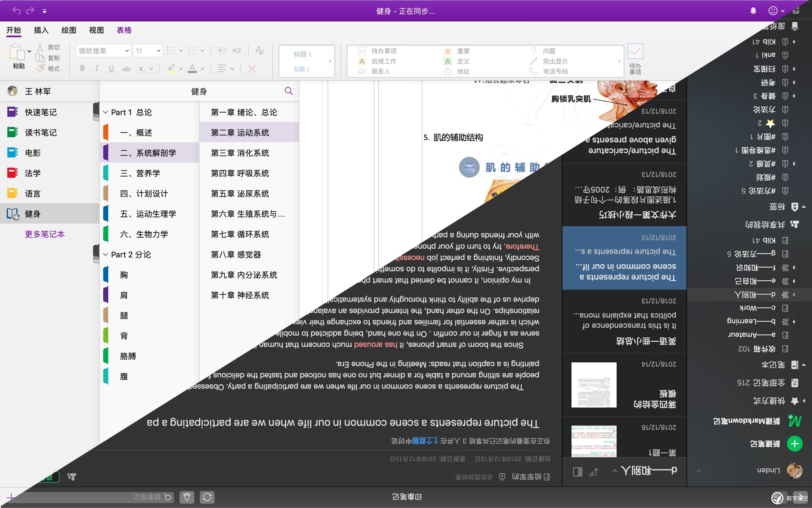Toggle Subscript formatting

142,69
